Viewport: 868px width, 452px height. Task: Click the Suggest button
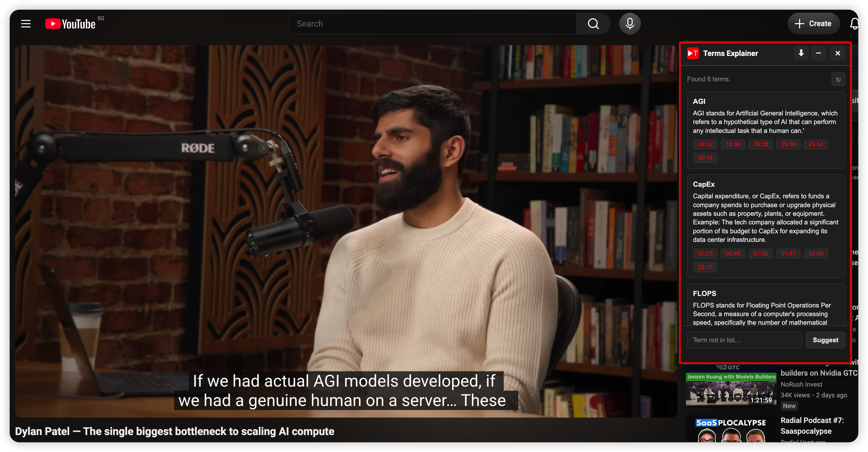pyautogui.click(x=825, y=340)
